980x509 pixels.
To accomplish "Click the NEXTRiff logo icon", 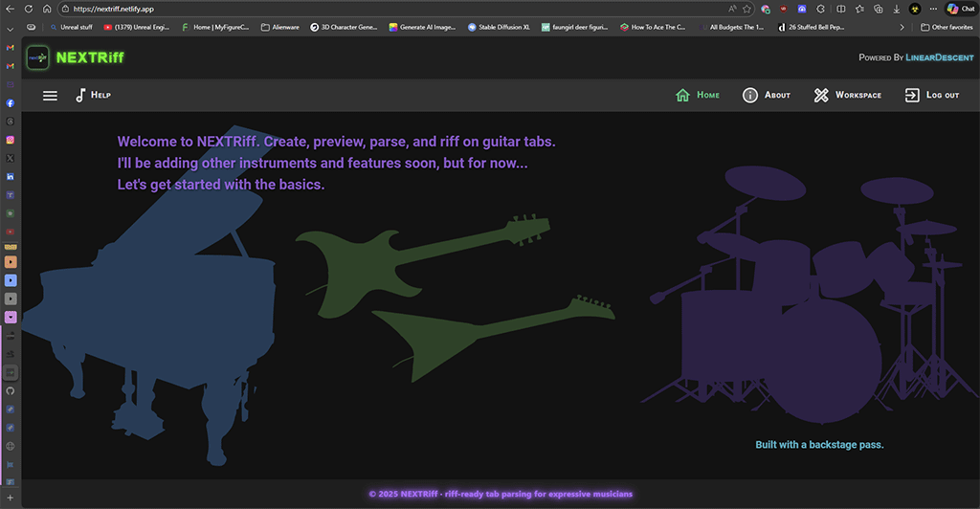I will (x=38, y=57).
